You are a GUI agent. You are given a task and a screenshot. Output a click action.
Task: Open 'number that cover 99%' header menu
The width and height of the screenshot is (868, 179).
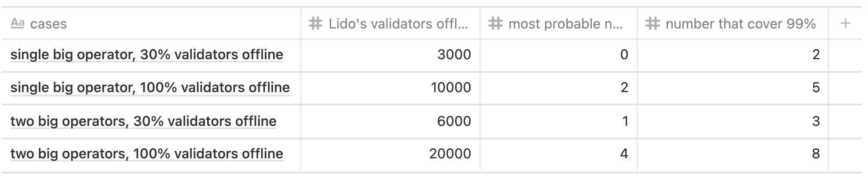tap(733, 23)
